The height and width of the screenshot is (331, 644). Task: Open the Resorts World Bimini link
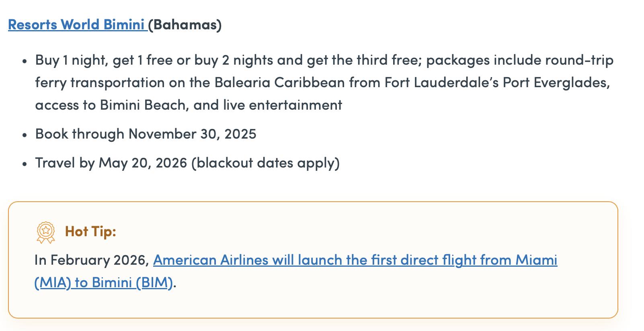[76, 25]
